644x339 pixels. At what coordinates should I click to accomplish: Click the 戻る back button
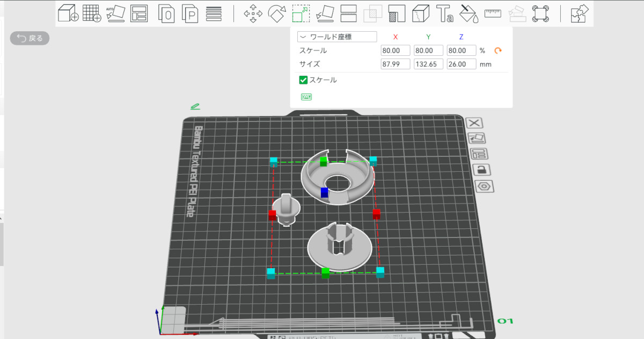pos(30,38)
